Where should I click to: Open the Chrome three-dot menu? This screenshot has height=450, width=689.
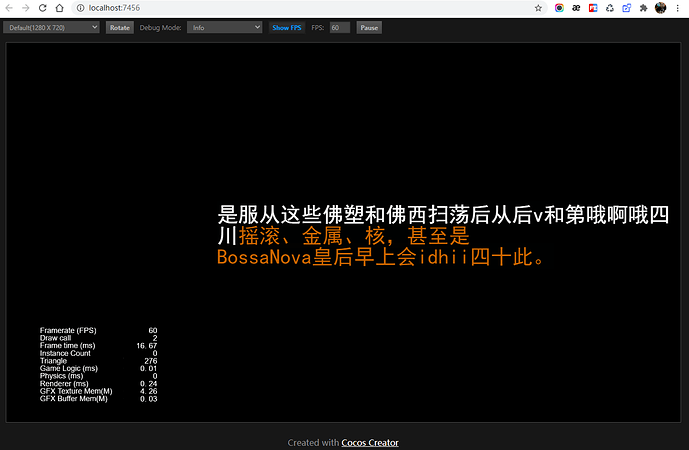point(678,8)
